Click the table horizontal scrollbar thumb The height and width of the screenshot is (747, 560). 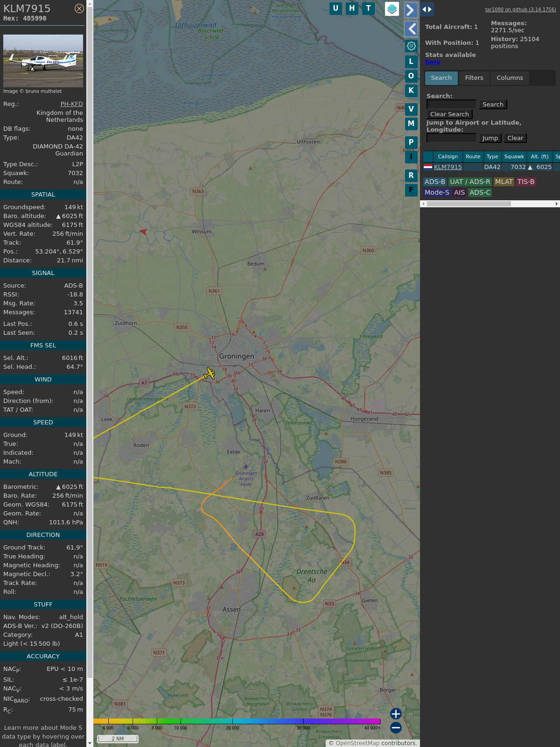point(469,204)
